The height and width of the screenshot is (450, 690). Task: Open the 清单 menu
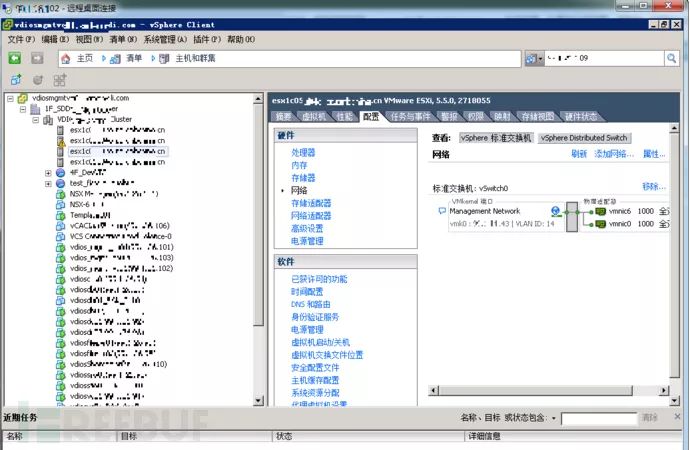click(x=123, y=39)
